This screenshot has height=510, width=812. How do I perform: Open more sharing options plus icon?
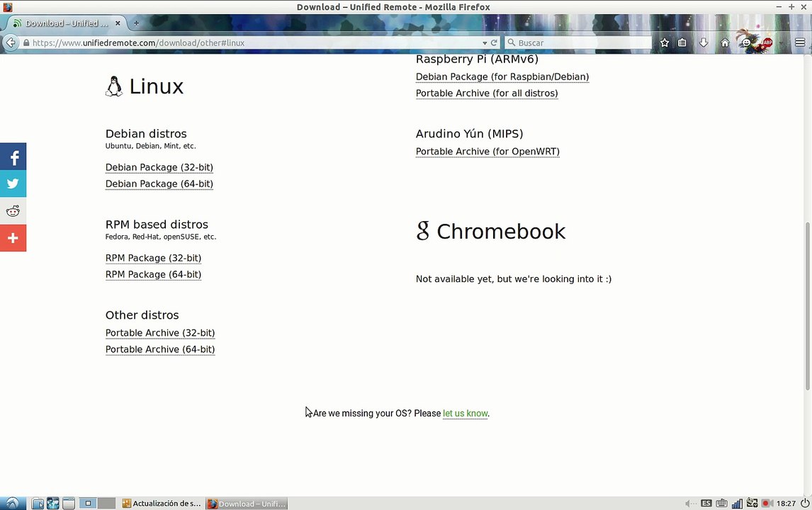tap(13, 238)
